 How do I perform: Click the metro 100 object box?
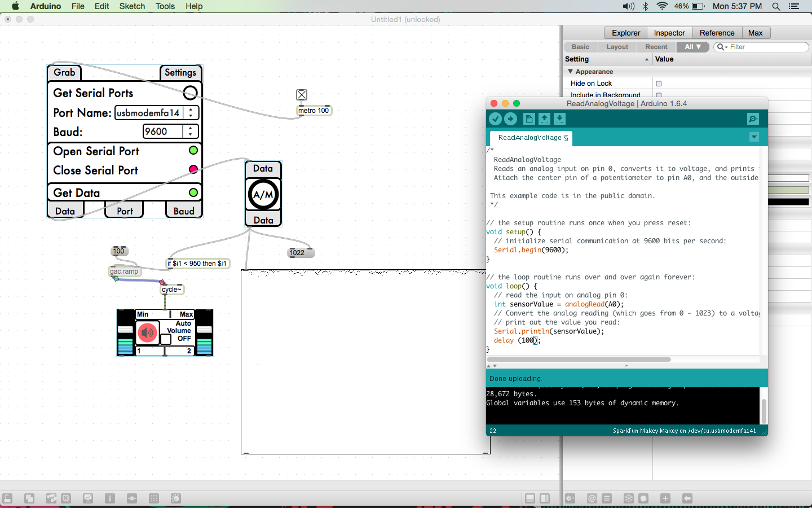(314, 111)
